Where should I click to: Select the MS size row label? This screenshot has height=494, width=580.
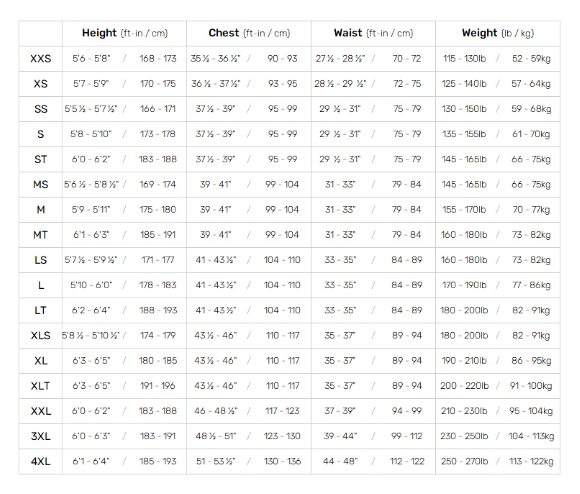(41, 185)
